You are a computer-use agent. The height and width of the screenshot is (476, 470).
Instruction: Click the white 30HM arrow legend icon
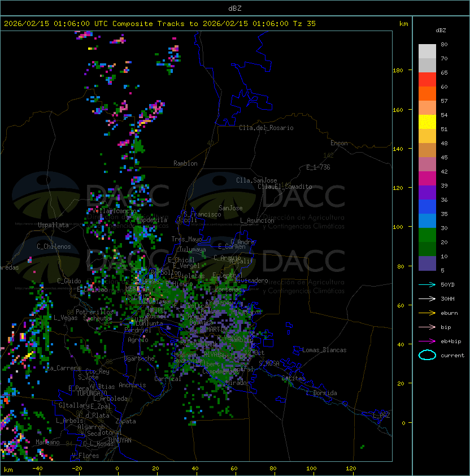pos(427,298)
